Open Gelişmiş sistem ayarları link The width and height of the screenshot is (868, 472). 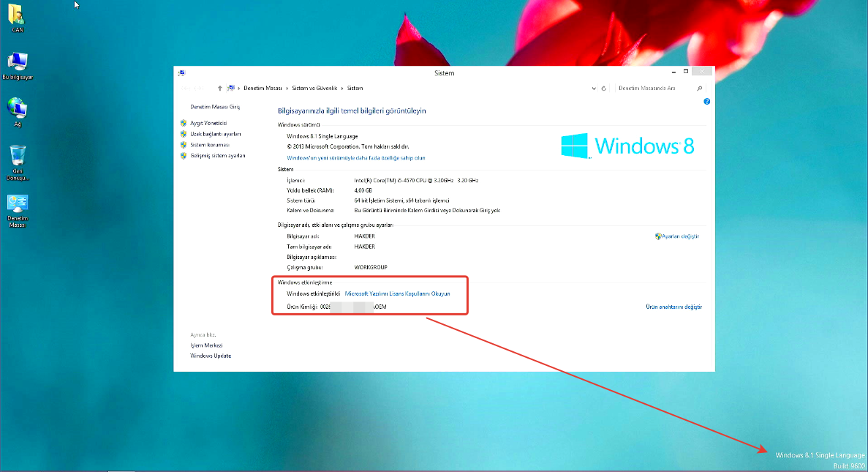218,156
